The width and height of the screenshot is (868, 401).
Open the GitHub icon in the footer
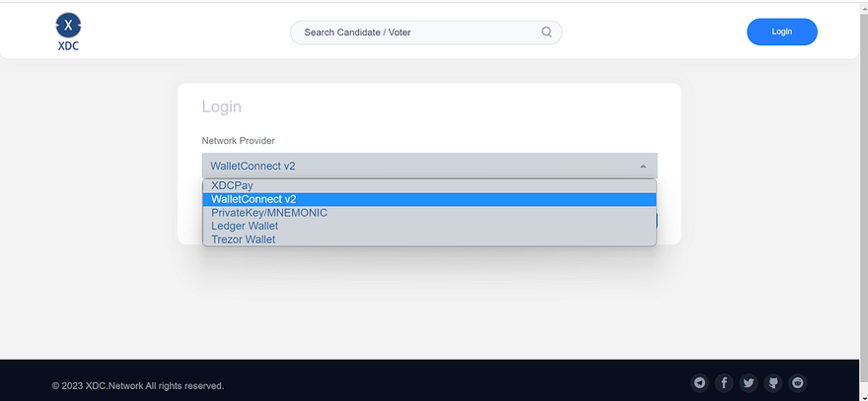pos(773,383)
